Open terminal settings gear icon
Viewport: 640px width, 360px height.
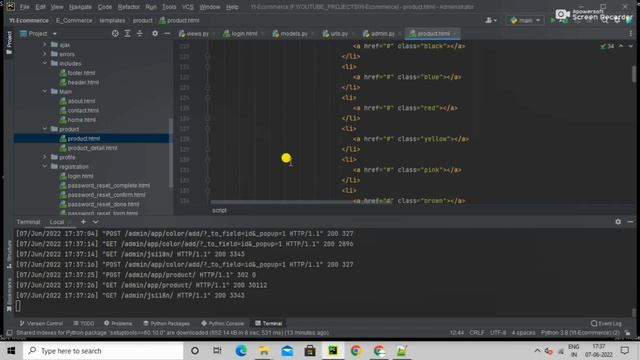pyautogui.click(x=618, y=222)
